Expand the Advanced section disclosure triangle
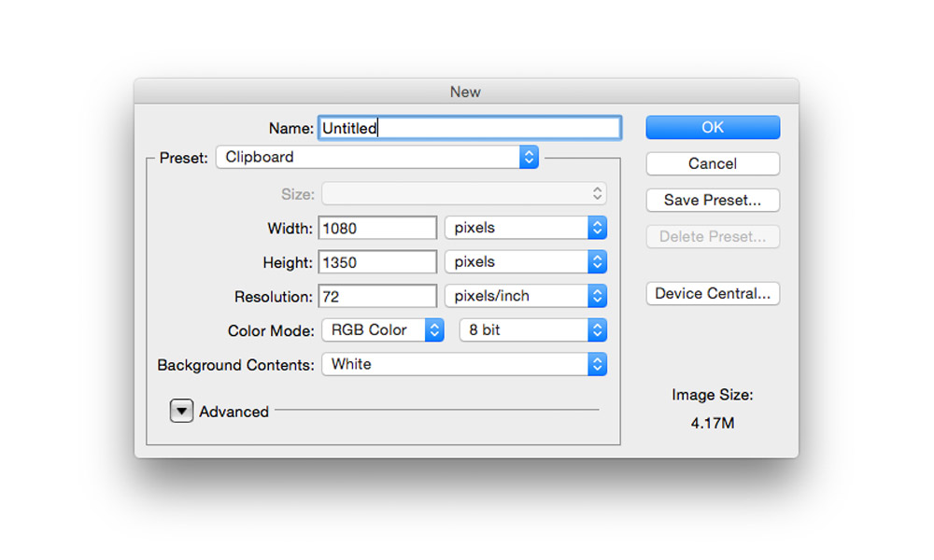Viewport: 934px width, 560px height. (x=181, y=412)
